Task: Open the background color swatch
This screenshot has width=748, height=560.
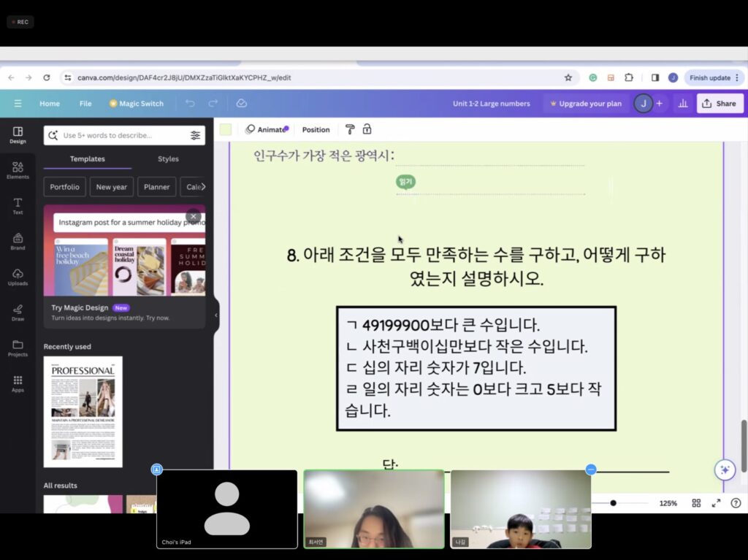Action: coord(226,130)
